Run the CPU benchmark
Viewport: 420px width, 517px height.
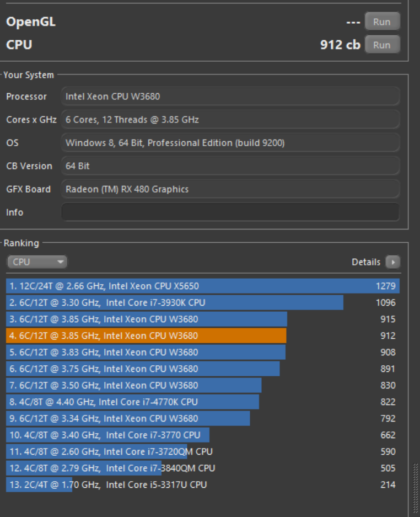click(382, 45)
